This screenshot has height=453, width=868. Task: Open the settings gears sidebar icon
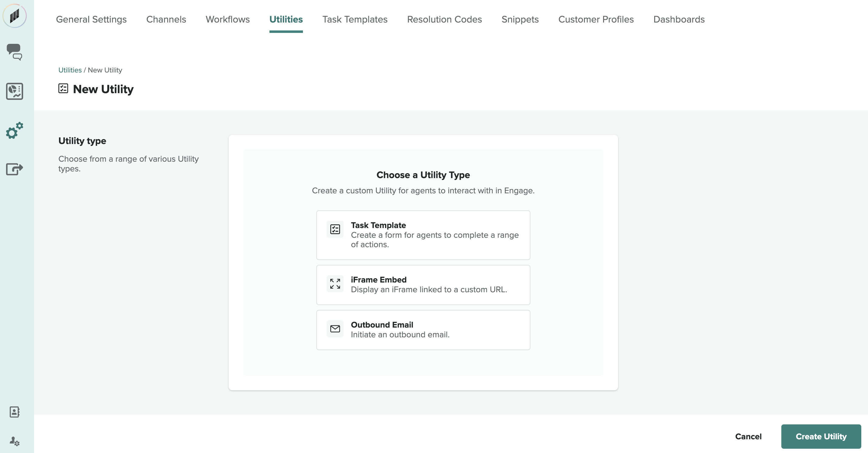(15, 131)
